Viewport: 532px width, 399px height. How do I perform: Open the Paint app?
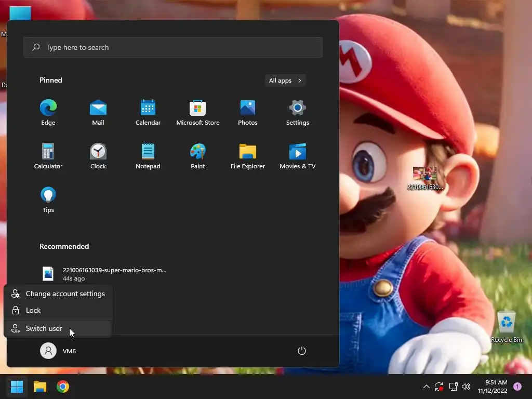point(198,156)
